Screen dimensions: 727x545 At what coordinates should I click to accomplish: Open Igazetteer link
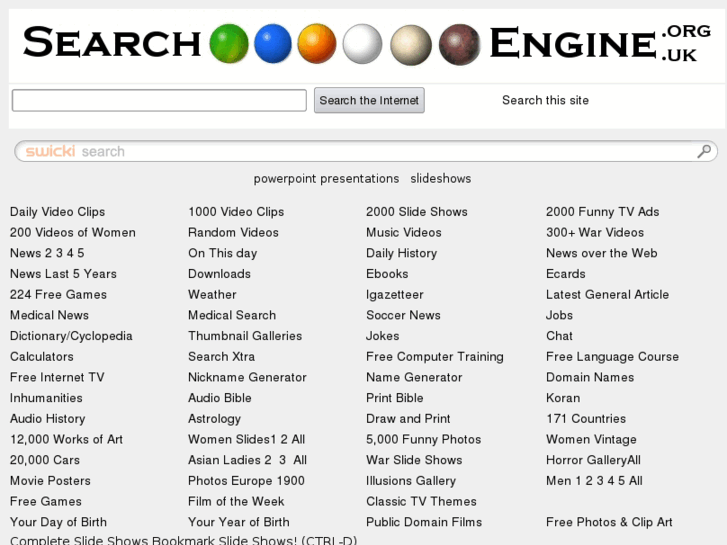tap(395, 295)
